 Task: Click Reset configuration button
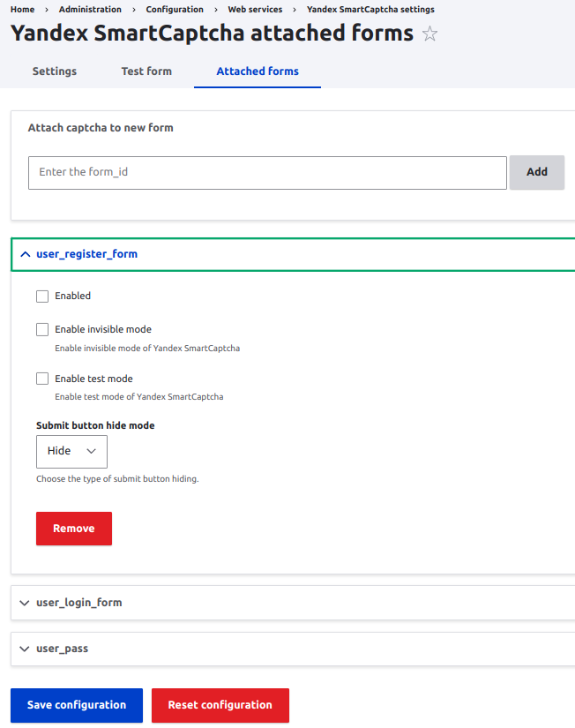click(220, 705)
